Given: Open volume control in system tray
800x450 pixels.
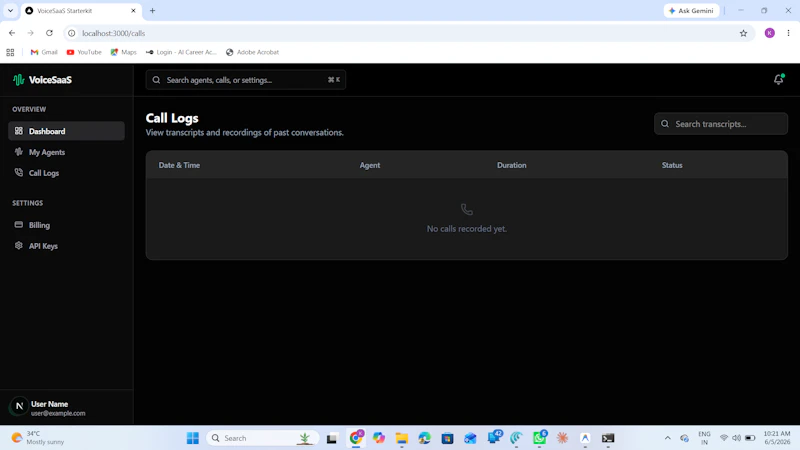Looking at the screenshot, I should 736,438.
